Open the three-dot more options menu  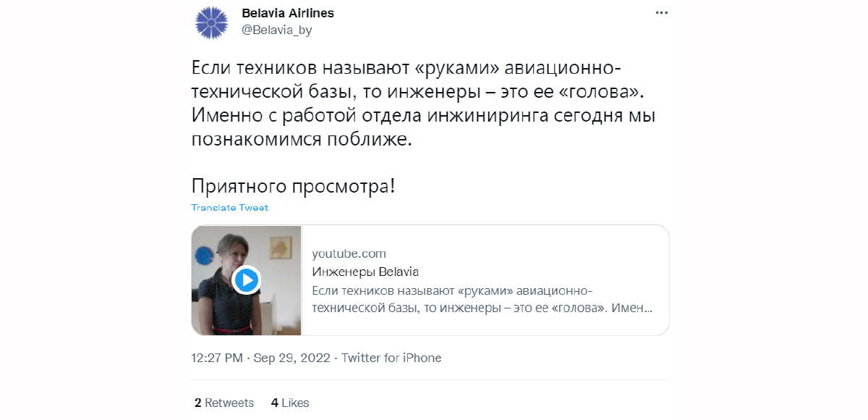[x=662, y=13]
